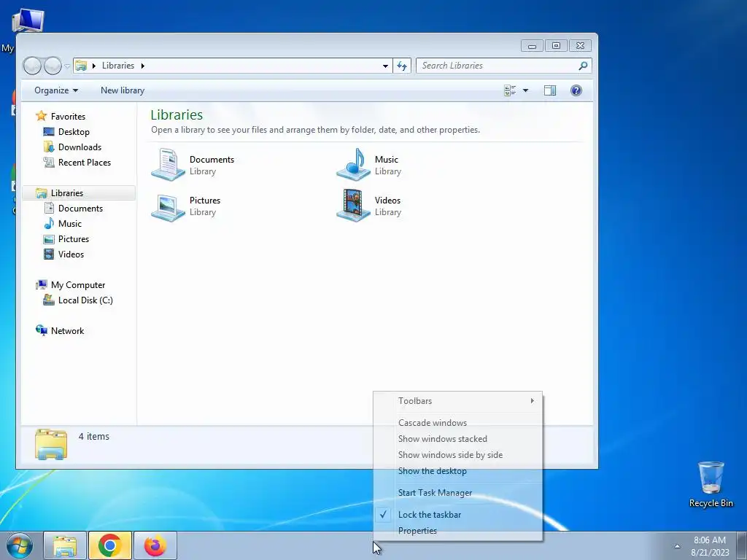
Task: Select the Libraries node in the sidebar
Action: [x=79, y=192]
